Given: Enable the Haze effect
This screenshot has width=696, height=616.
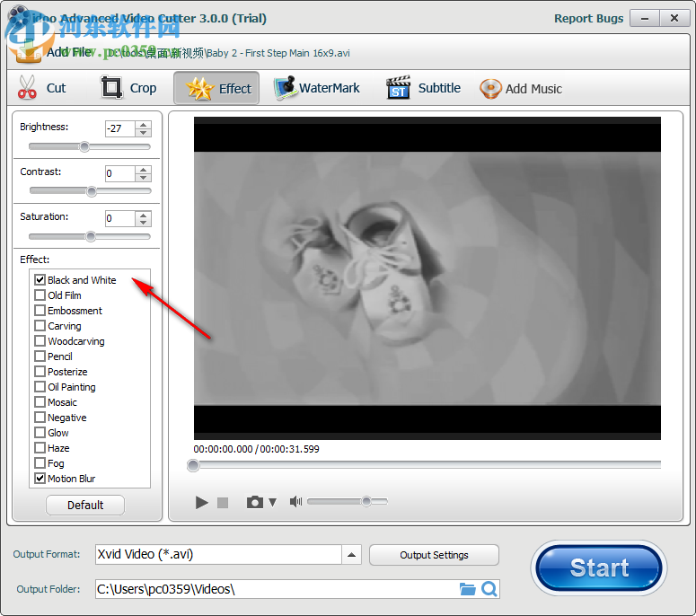Looking at the screenshot, I should 40,448.
